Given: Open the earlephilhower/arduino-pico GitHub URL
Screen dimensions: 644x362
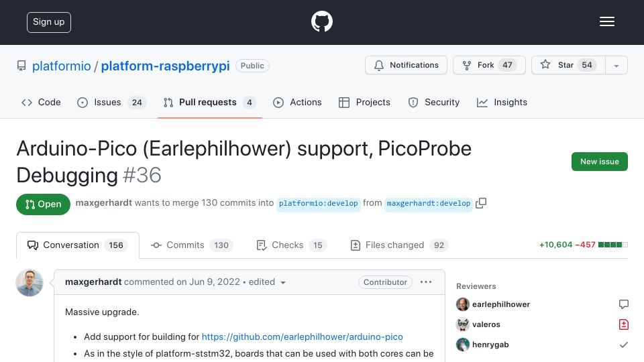Looking at the screenshot, I should (303, 337).
